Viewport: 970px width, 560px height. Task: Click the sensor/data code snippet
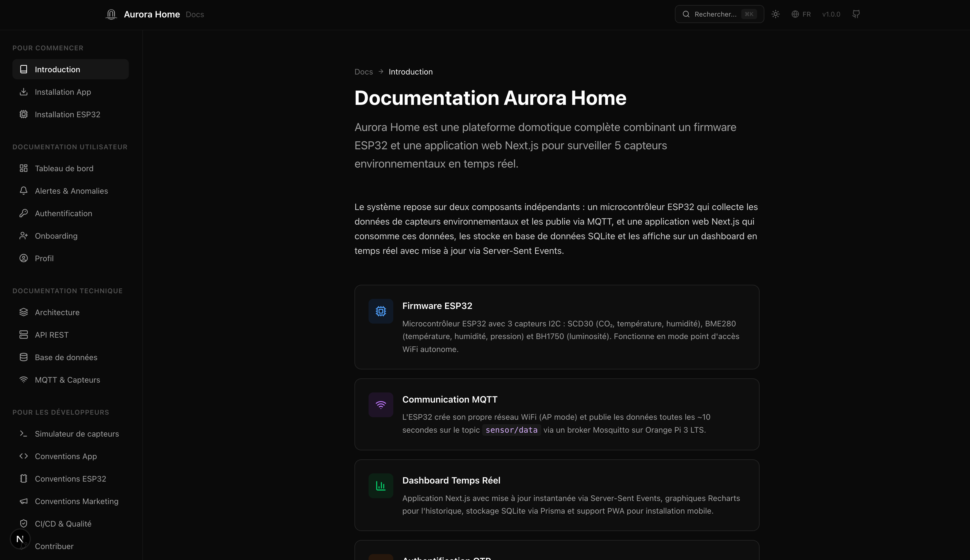click(x=511, y=430)
